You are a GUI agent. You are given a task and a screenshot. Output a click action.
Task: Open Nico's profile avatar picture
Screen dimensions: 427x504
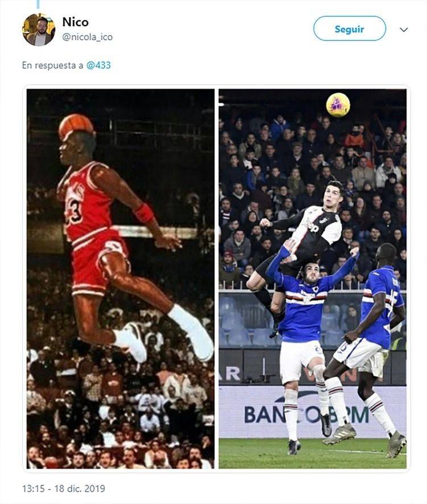pyautogui.click(x=39, y=30)
